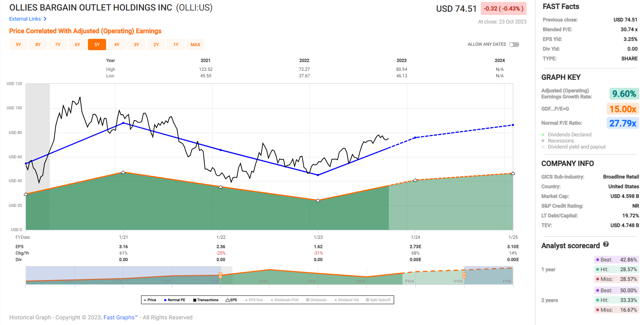Screen dimensions: 644x325
Task: Enable EPS Ovd in the legend
Action: click(254, 300)
